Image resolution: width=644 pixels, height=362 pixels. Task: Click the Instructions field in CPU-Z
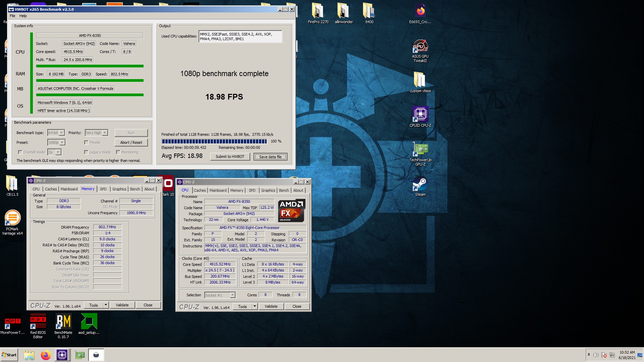(x=255, y=248)
